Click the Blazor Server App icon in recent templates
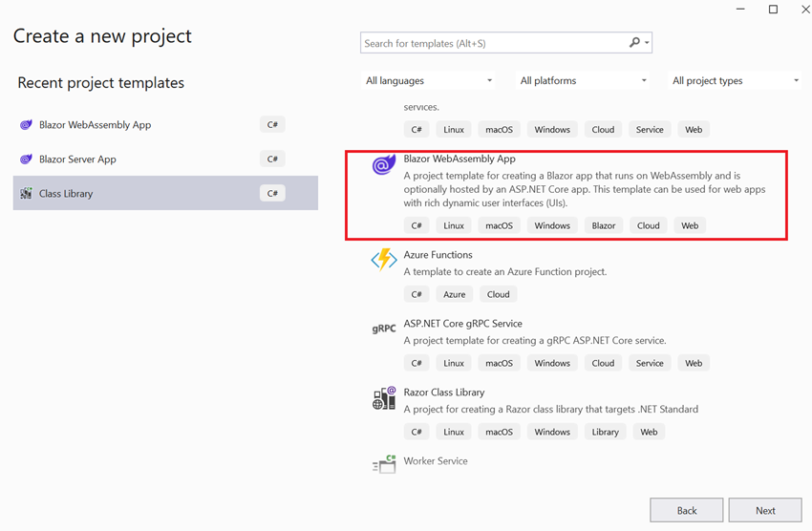The height and width of the screenshot is (531, 812). (x=26, y=159)
